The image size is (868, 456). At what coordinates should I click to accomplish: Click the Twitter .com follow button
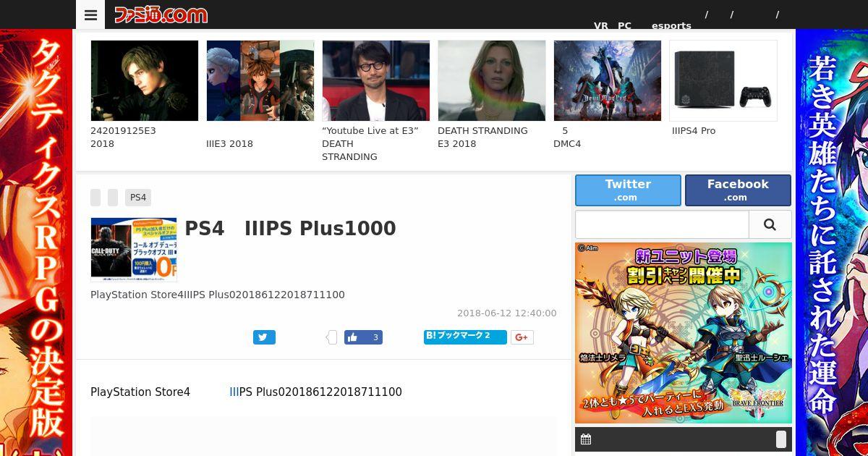(628, 190)
